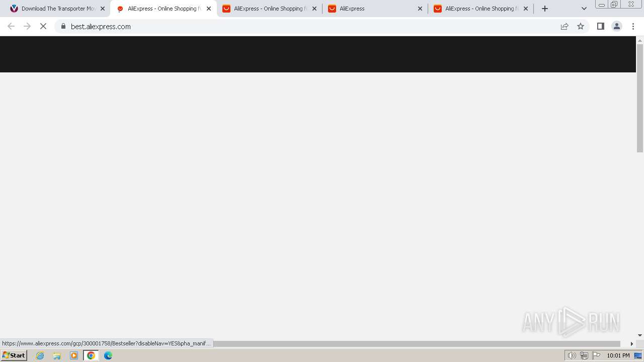Click the horizontal scrollbar thumb

[x=416, y=344]
